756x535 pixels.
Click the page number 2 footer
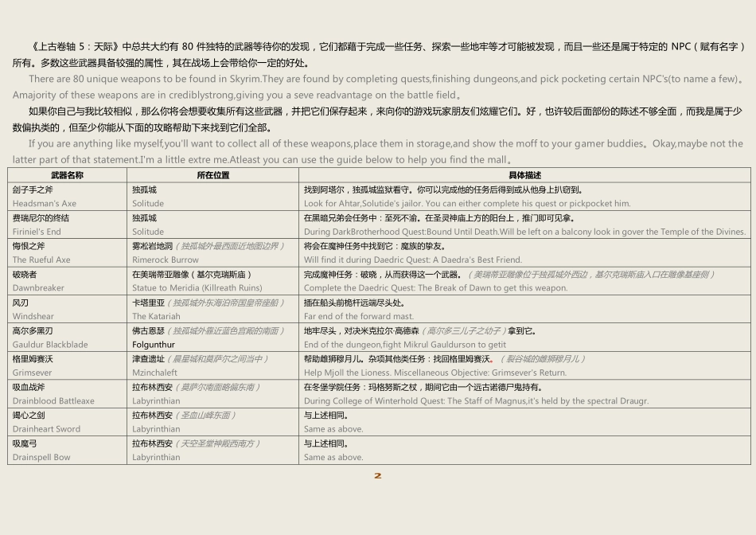[x=378, y=475]
